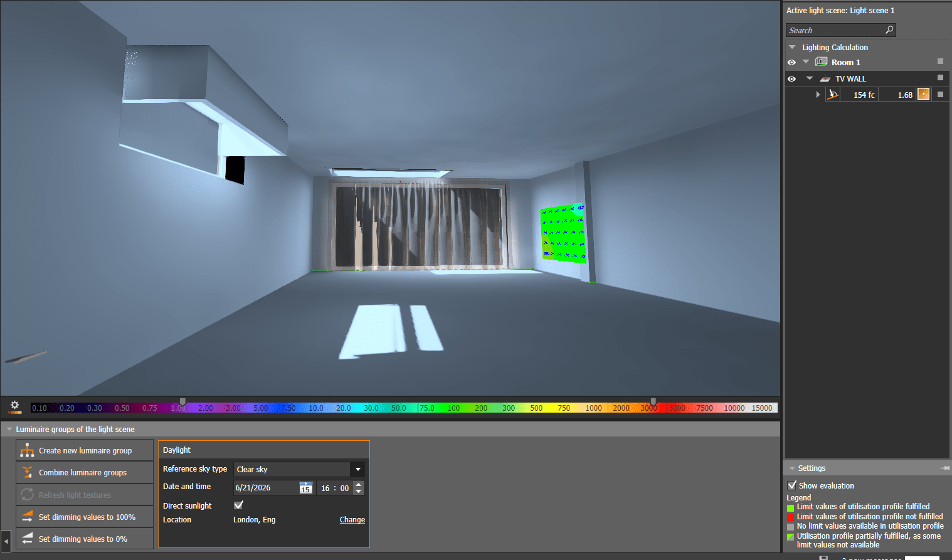Toggle the square marker on 154 fc row

click(x=940, y=94)
